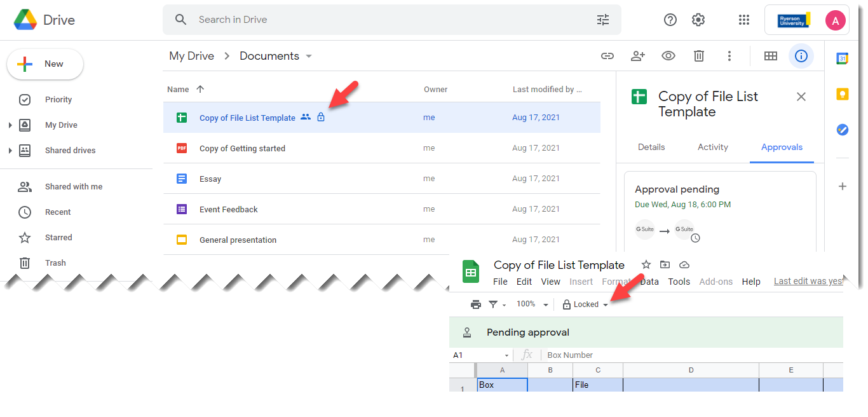Click the share (add person) icon

click(x=637, y=56)
